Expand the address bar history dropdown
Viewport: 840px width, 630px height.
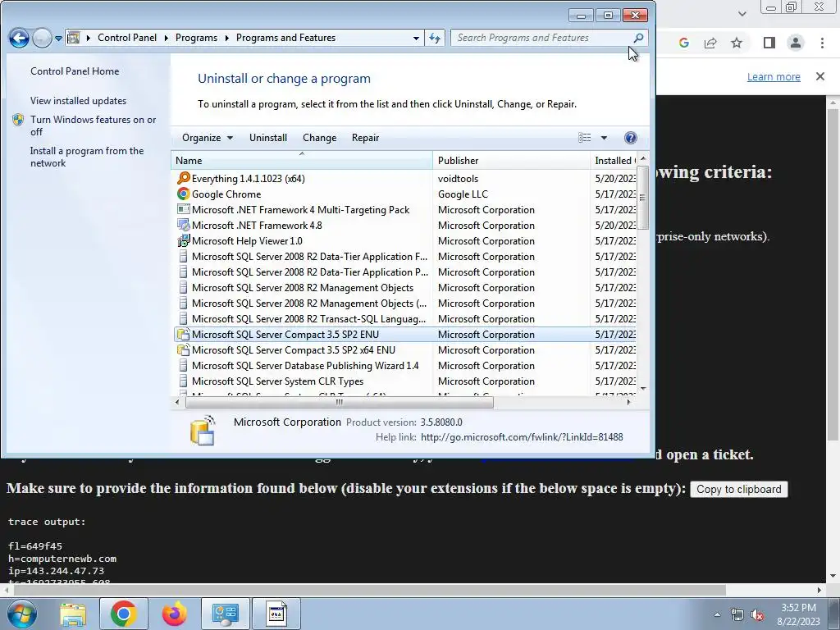(416, 38)
